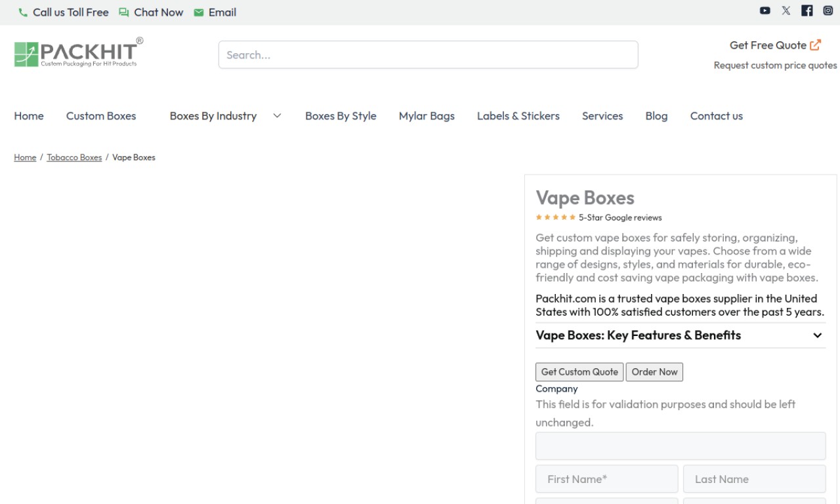Click the phone icon beside Call us

(23, 12)
